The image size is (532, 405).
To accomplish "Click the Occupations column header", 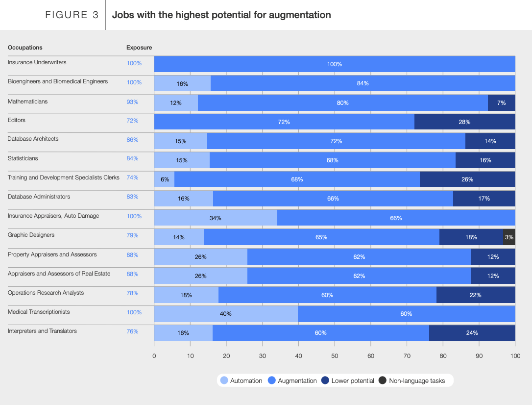I will click(x=25, y=48).
